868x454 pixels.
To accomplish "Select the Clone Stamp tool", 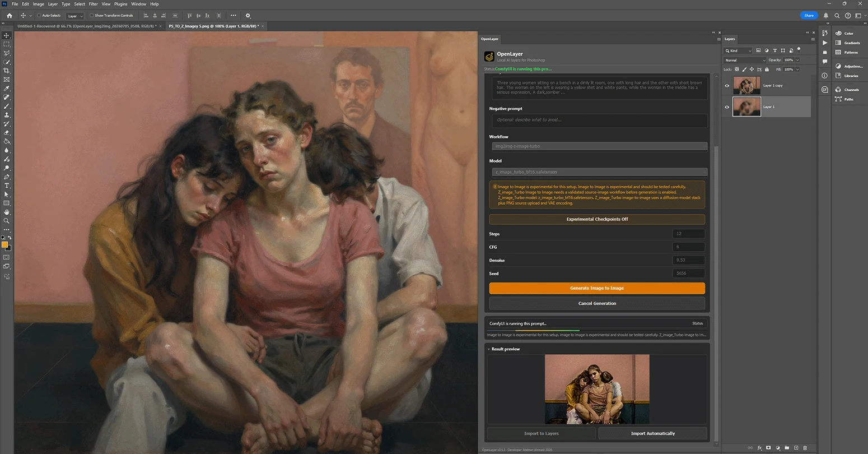I will tap(7, 115).
